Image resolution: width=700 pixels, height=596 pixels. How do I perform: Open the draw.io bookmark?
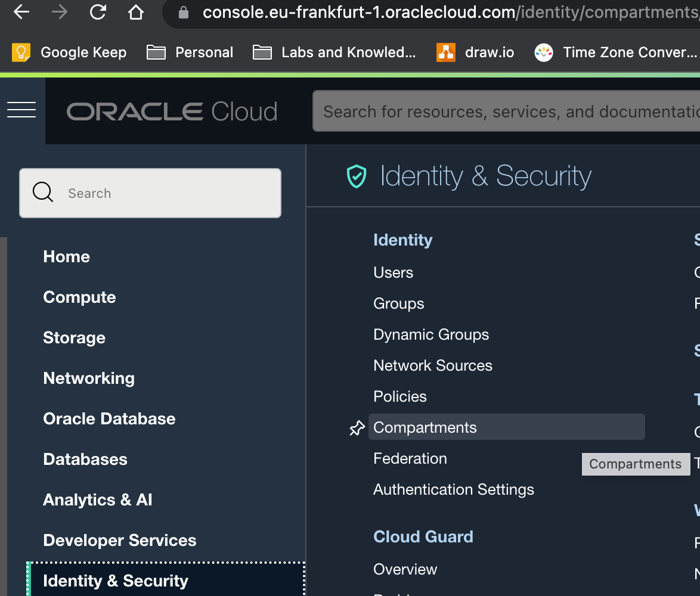coord(475,52)
